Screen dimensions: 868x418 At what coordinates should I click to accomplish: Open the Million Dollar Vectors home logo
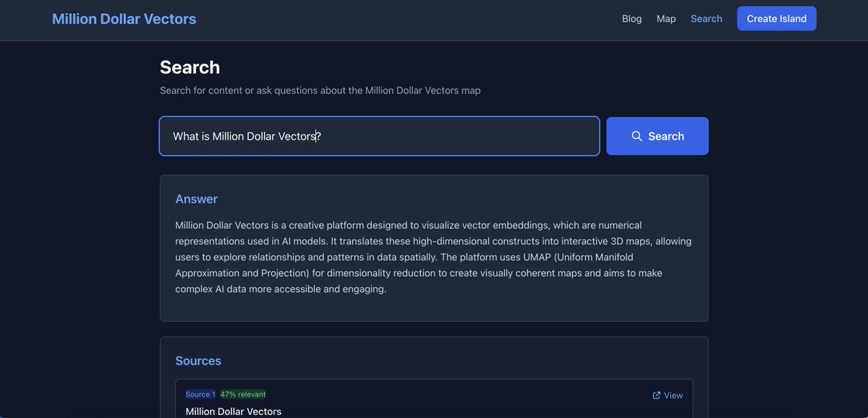pos(124,19)
